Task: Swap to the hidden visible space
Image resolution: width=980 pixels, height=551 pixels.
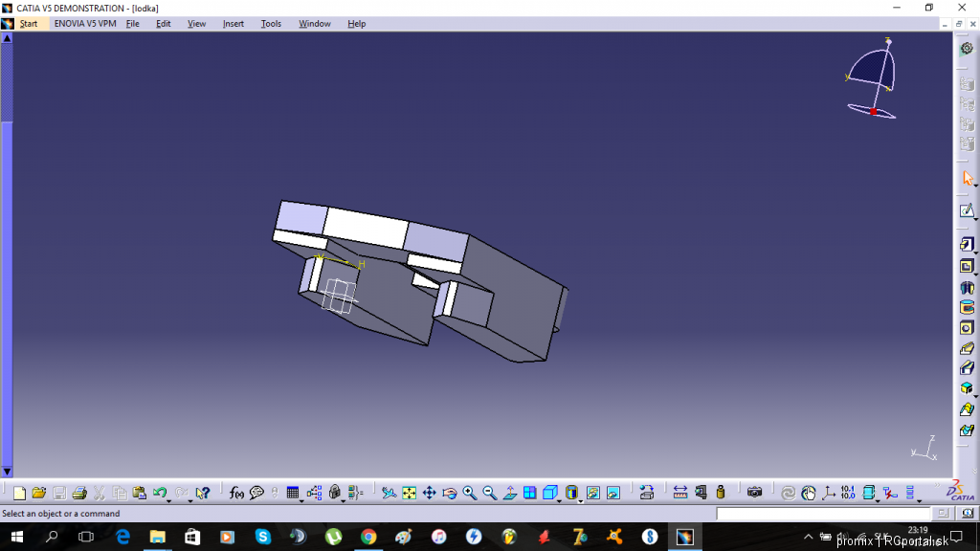Action: click(613, 493)
